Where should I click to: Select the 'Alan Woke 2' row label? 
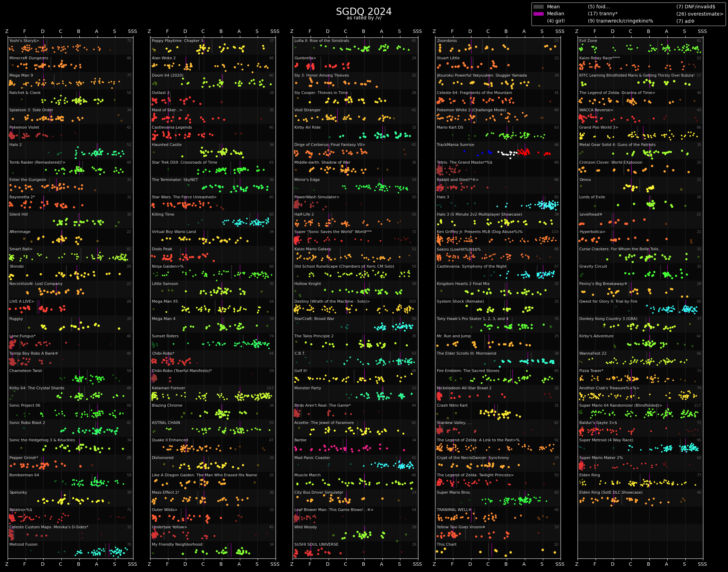pyautogui.click(x=164, y=58)
